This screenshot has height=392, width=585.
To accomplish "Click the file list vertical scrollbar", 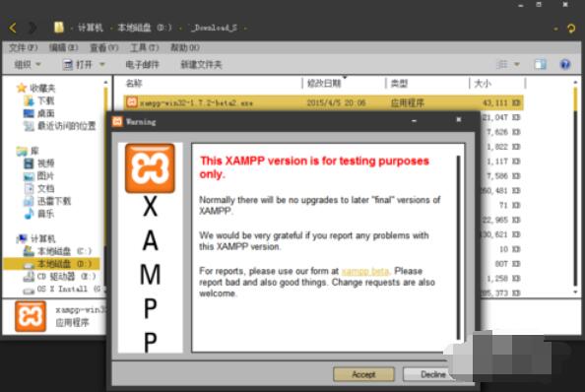I will coord(575,186).
